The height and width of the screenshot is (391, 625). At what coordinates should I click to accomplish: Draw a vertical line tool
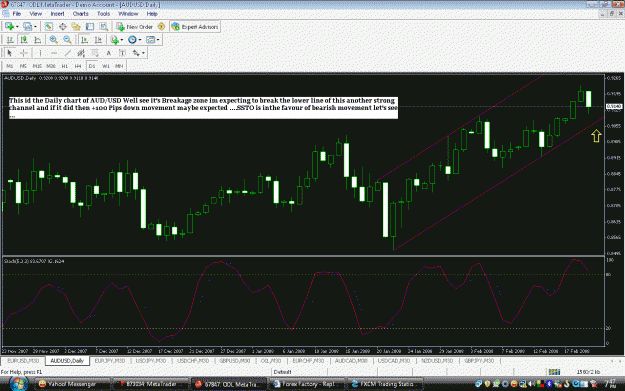(40, 53)
